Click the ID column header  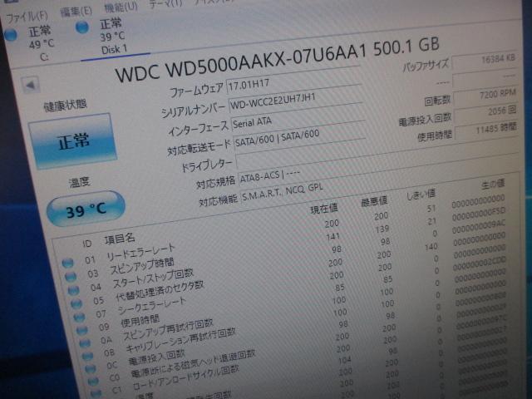click(86, 244)
